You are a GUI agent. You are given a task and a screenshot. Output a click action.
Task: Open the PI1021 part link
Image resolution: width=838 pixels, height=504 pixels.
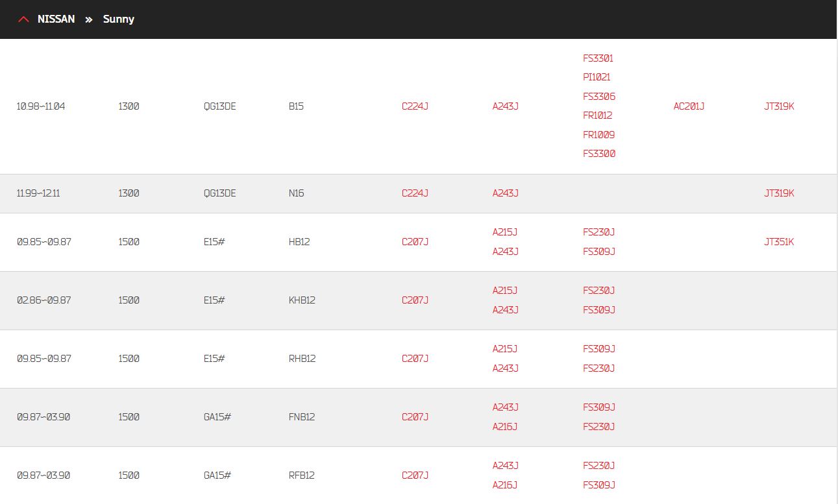click(597, 77)
